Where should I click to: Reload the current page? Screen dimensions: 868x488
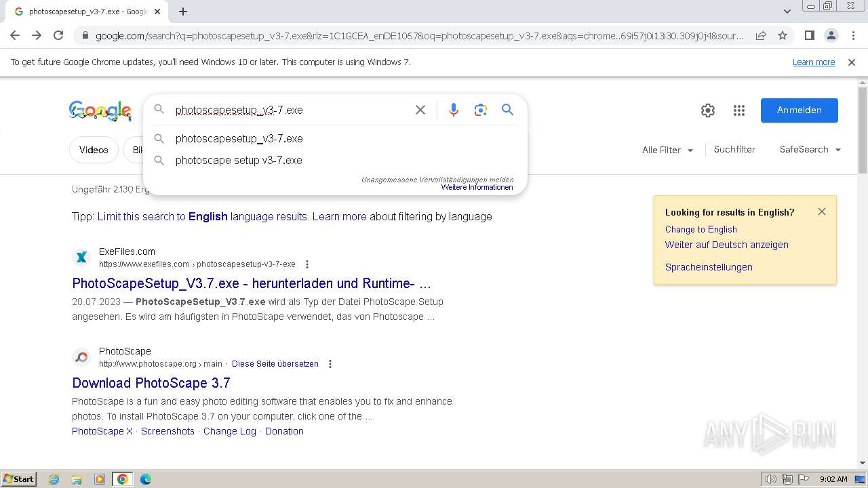point(58,35)
